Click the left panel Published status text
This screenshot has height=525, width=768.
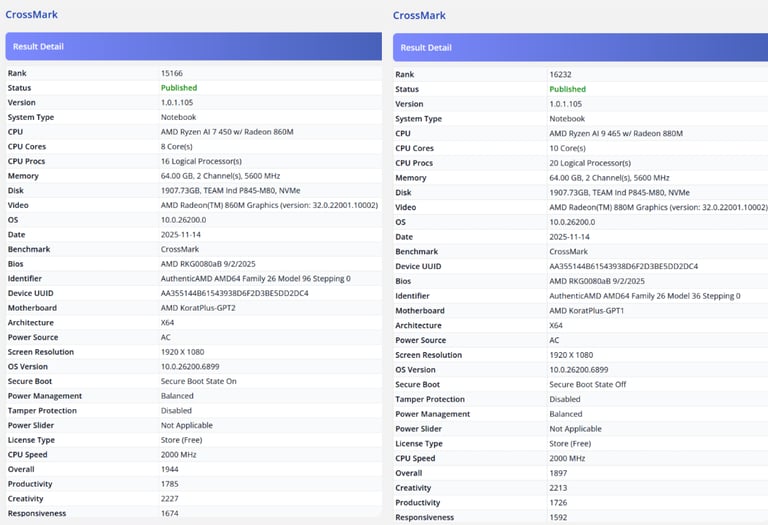click(179, 88)
